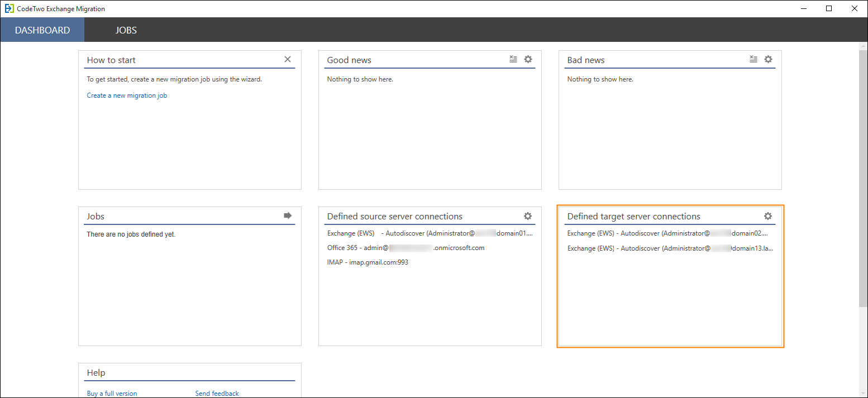This screenshot has width=868, height=398.
Task: Open the Buy a full version link
Action: (x=112, y=394)
